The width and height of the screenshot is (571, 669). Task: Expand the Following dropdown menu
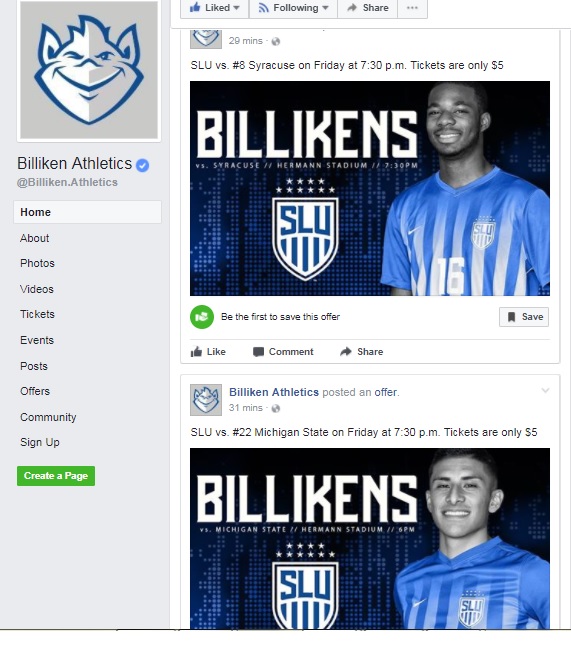click(293, 8)
